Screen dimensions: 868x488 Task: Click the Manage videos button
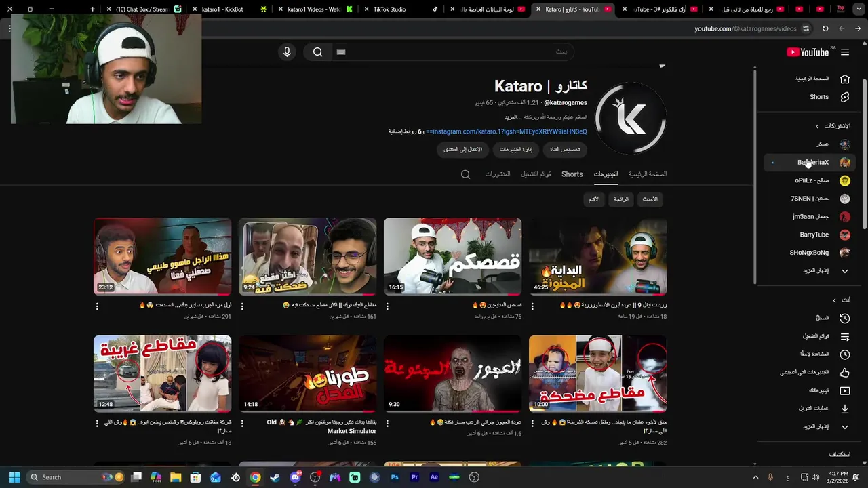coord(516,149)
